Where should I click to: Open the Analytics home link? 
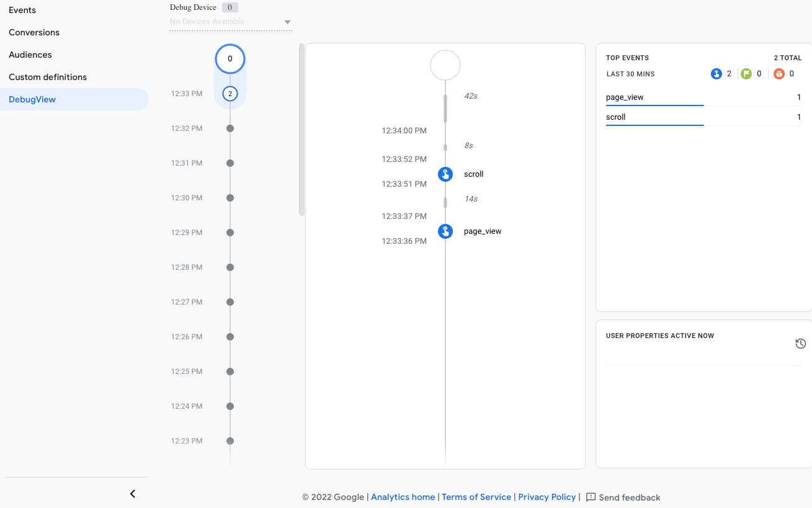click(403, 497)
